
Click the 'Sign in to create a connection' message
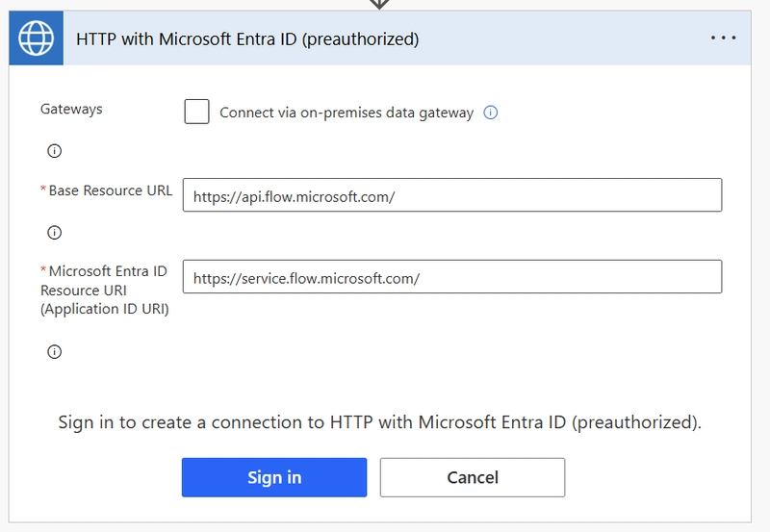[x=379, y=422]
